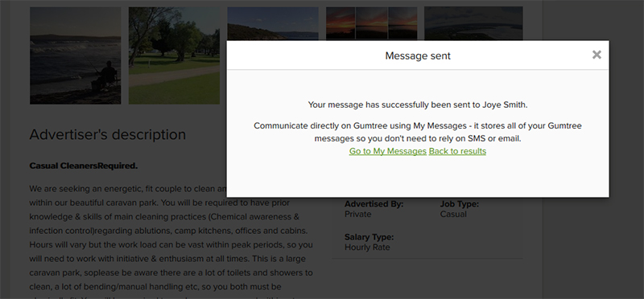Open the hillside and water photo thumbnail
The height and width of the screenshot is (299, 644).
(273, 23)
